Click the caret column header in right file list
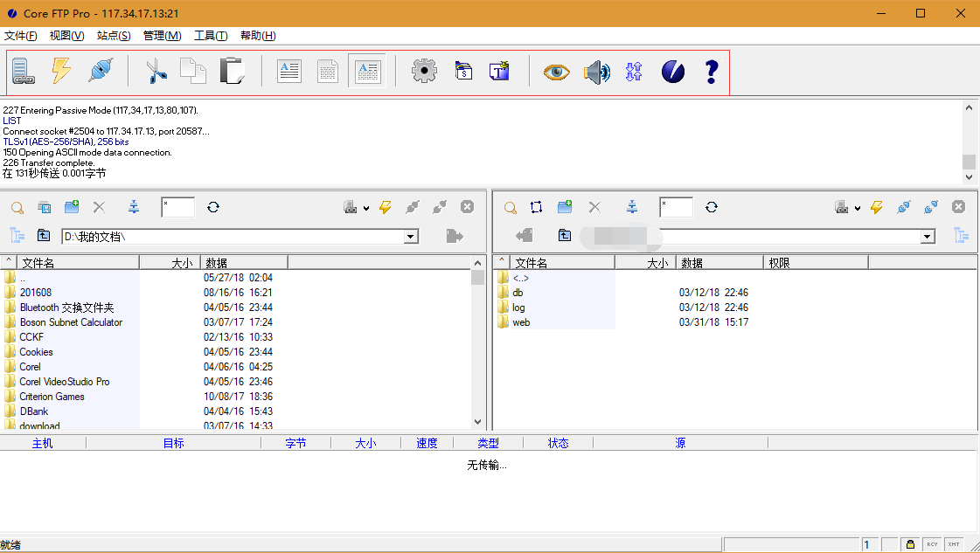The image size is (980, 553). tap(501, 262)
